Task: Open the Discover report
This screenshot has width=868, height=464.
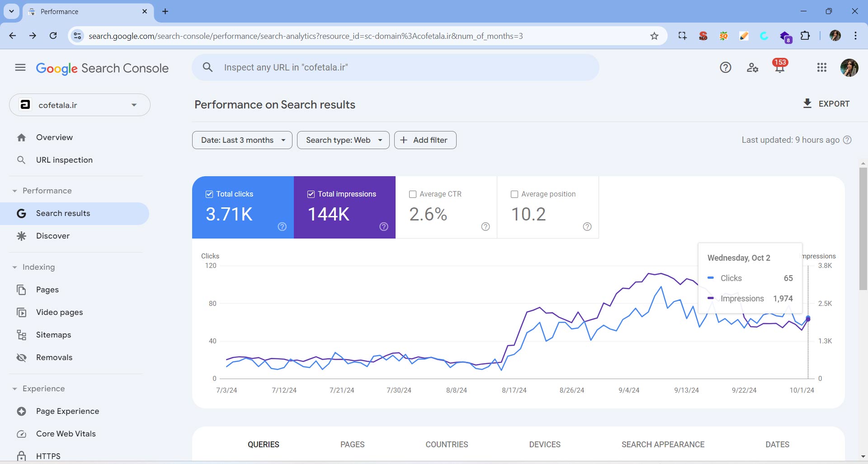Action: [53, 235]
